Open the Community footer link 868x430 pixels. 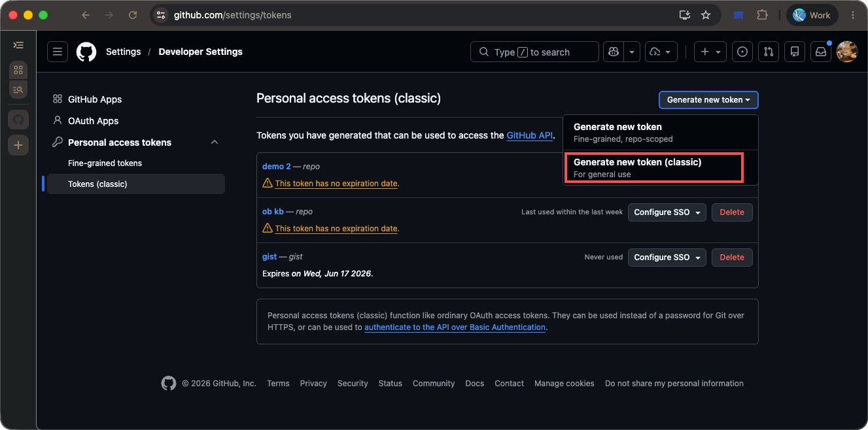434,384
